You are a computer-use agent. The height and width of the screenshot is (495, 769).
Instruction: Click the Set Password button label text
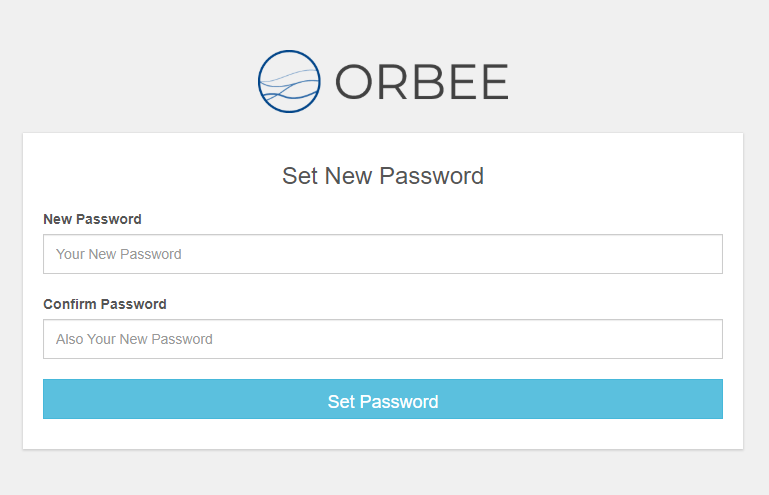pos(383,402)
